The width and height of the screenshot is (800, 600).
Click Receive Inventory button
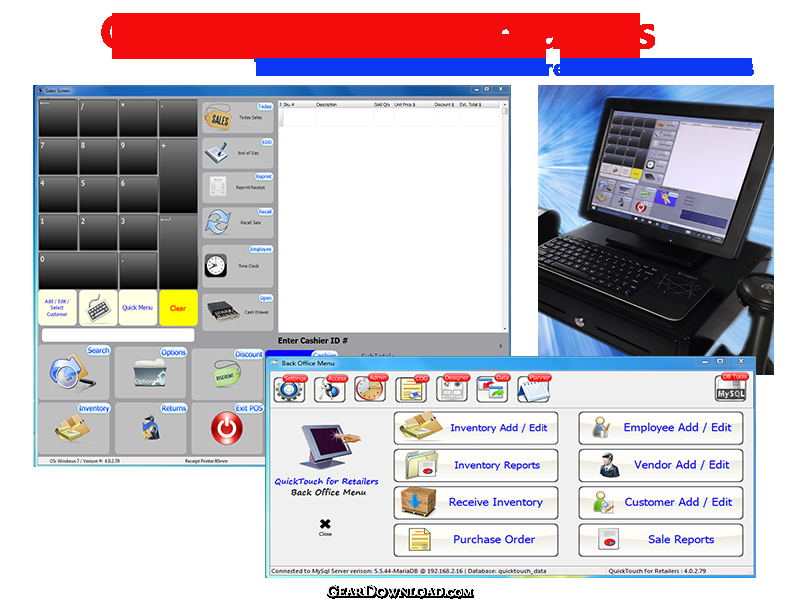pyautogui.click(x=476, y=502)
